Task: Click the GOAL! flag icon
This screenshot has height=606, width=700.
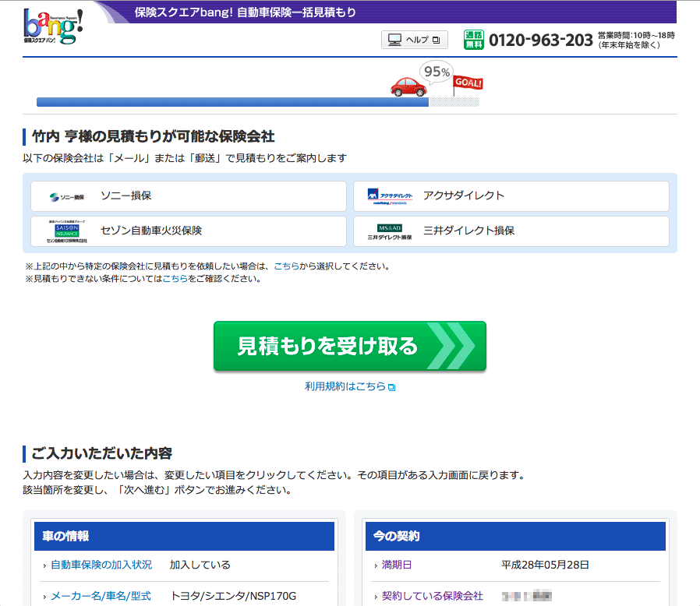Action: pyautogui.click(x=468, y=85)
